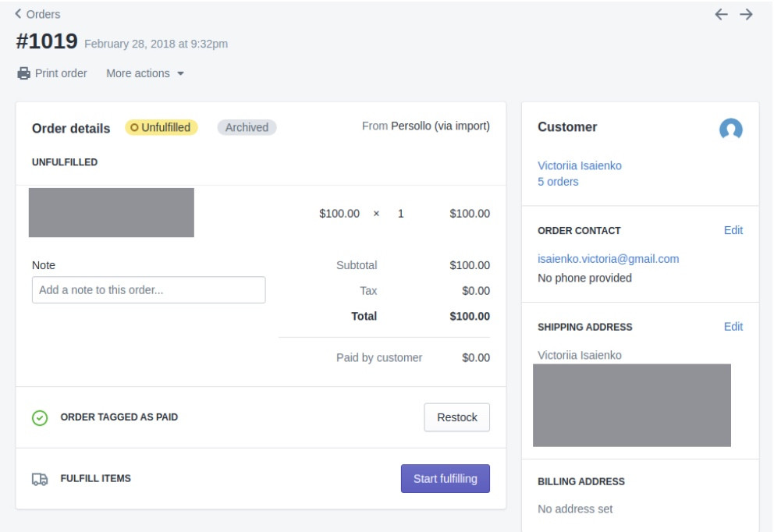Click the Restock button
774x532 pixels.
[x=457, y=417]
